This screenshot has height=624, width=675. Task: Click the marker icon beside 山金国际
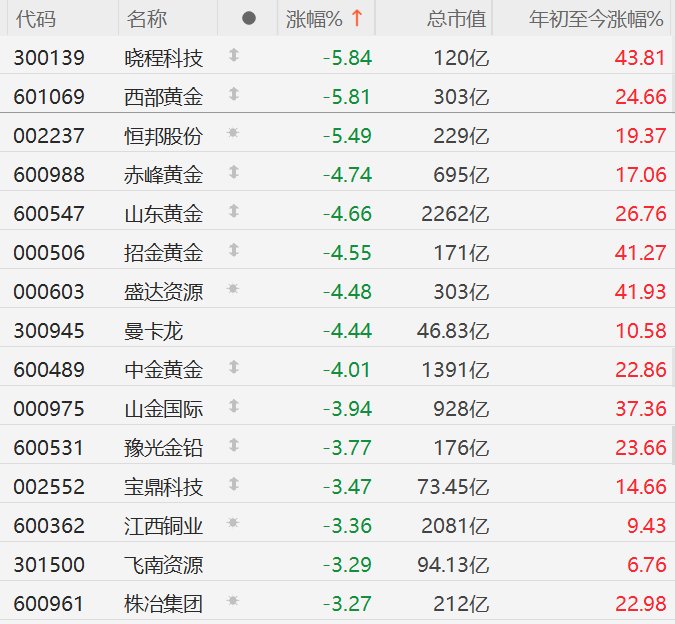point(234,406)
